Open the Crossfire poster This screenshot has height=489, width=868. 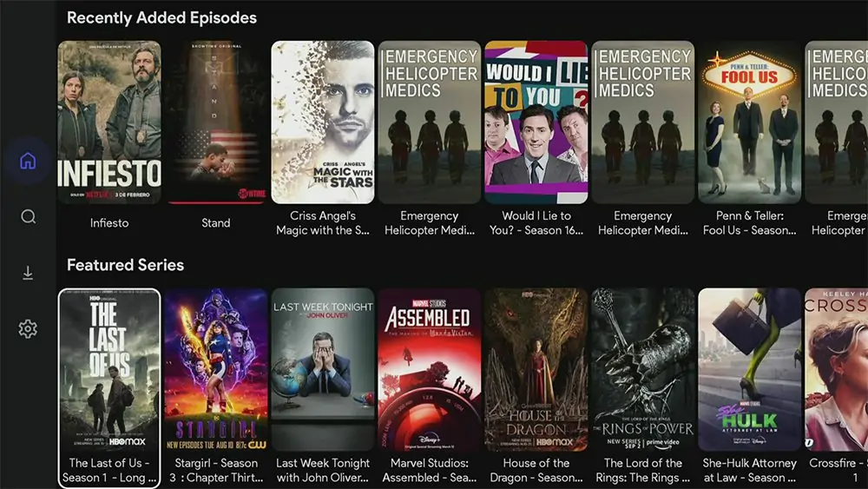click(837, 369)
